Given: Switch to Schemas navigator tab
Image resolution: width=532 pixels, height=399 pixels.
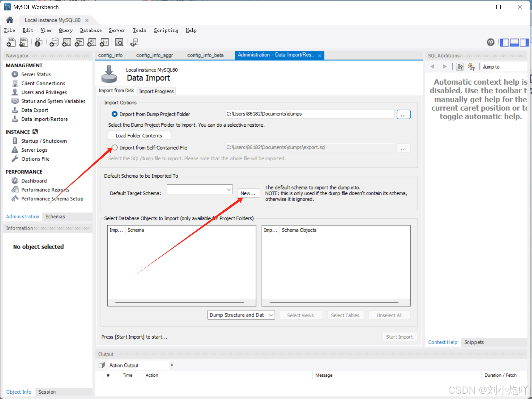Looking at the screenshot, I should tap(55, 216).
